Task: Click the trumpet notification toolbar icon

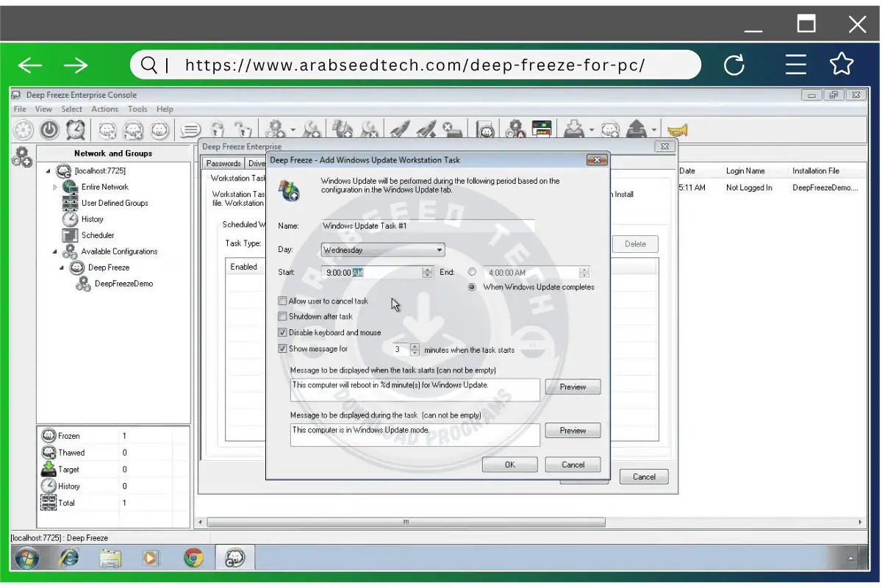Action: (675, 130)
